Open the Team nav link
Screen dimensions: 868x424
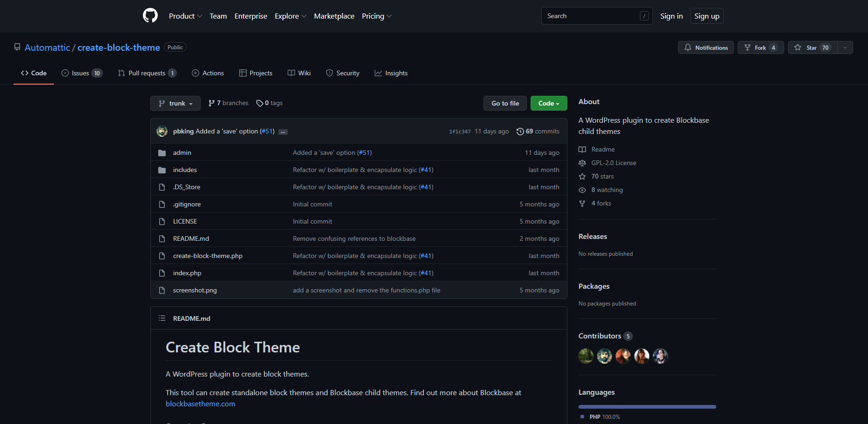pyautogui.click(x=218, y=16)
